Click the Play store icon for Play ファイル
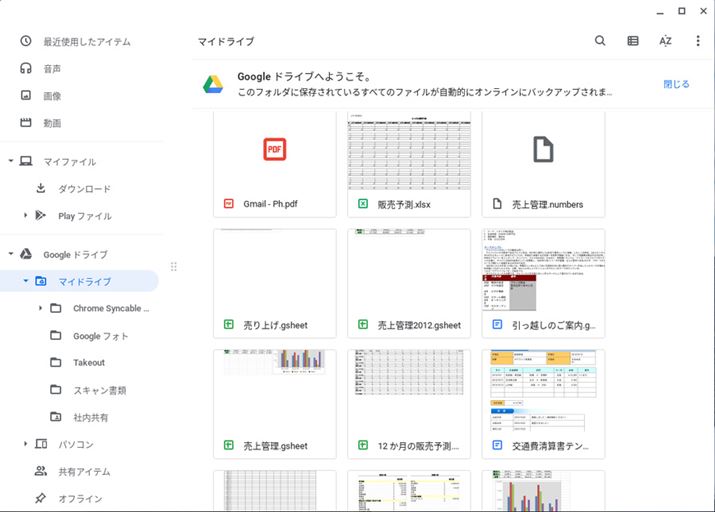Viewport: 715px width, 512px height. tap(41, 215)
